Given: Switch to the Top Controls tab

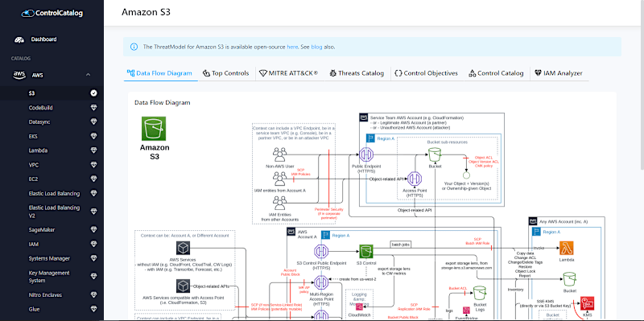Looking at the screenshot, I should pyautogui.click(x=226, y=73).
